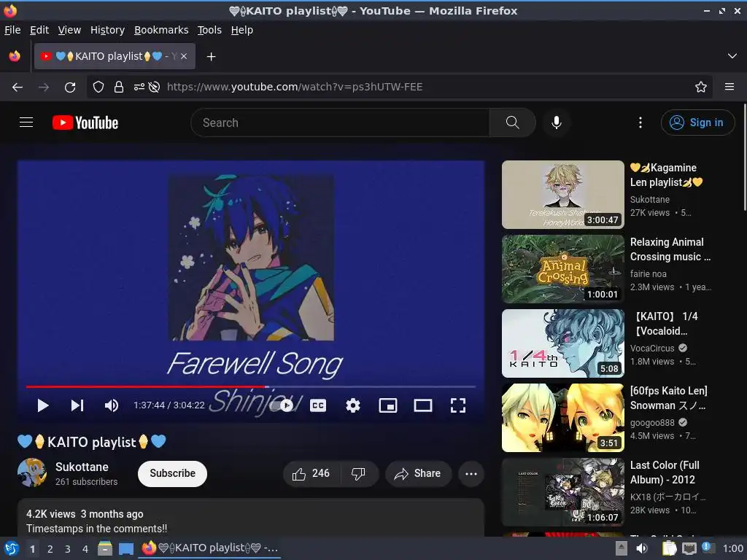Open History menu in Firefox

[108, 30]
